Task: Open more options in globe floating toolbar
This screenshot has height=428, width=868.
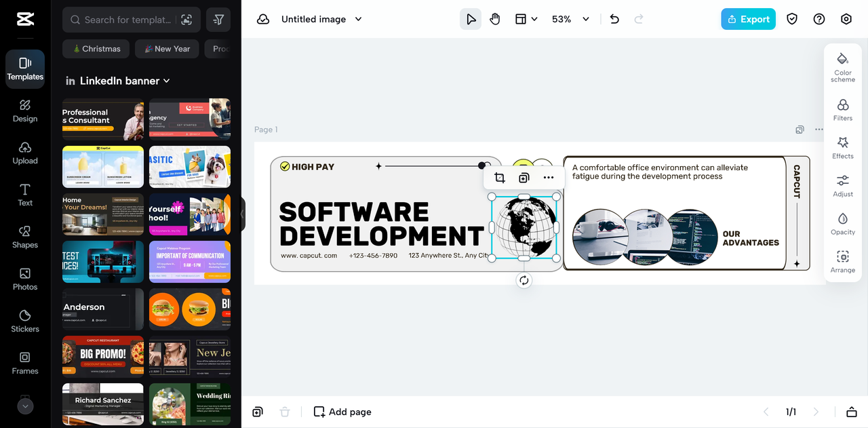Action: coord(548,178)
